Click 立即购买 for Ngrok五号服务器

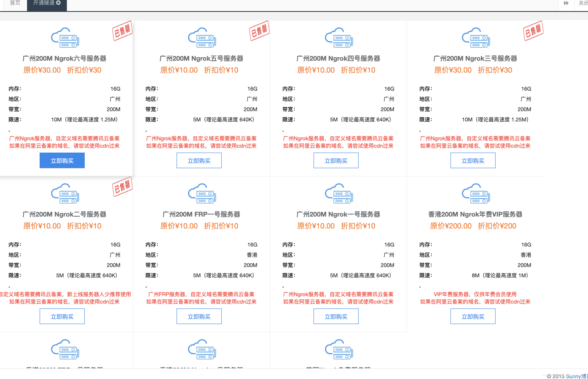click(199, 160)
